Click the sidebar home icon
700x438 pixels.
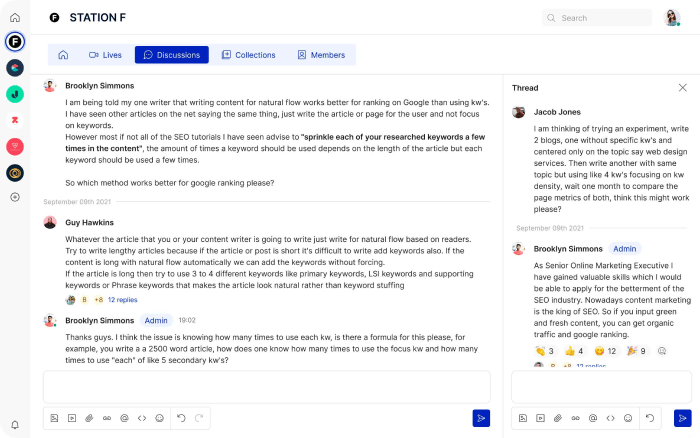click(15, 18)
